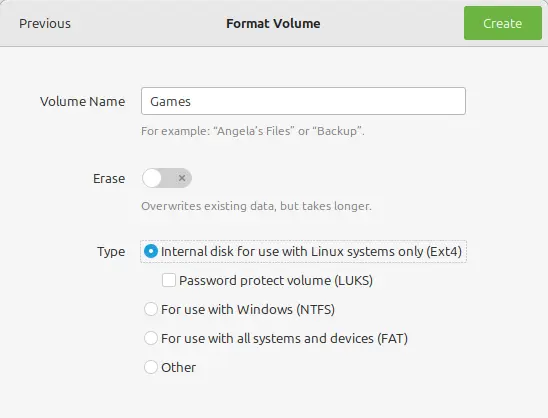
Task: Click the Format Volume title text
Action: [273, 23]
